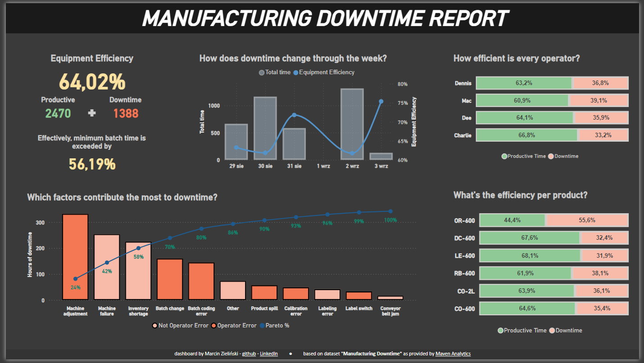The width and height of the screenshot is (644, 363).
Task: Select the Not Operator Error legend marker
Action: click(155, 326)
